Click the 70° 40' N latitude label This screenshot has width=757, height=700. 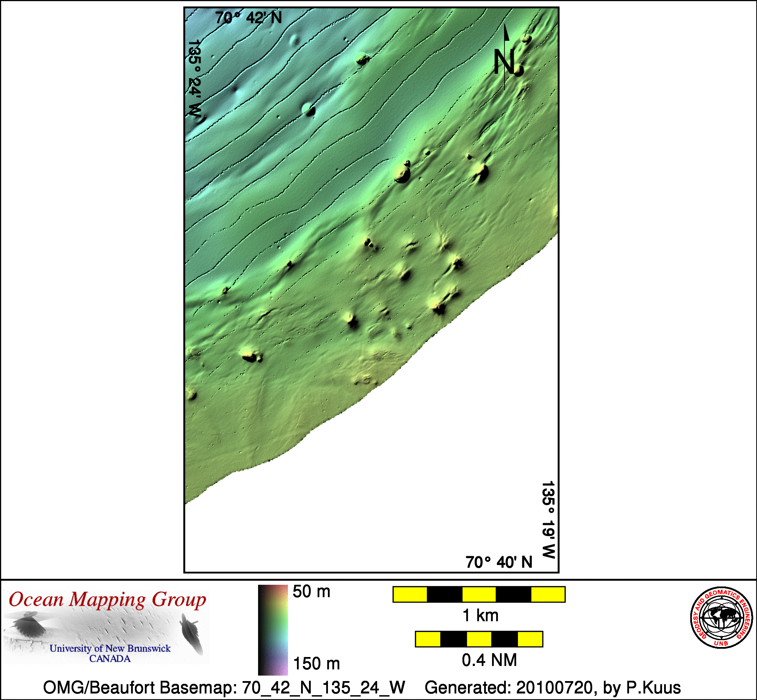[499, 562]
